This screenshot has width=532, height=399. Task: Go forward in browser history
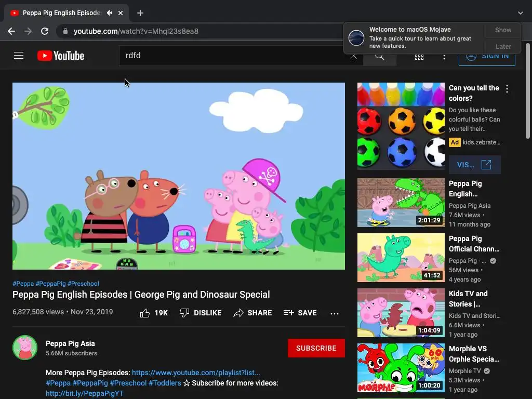tap(28, 31)
